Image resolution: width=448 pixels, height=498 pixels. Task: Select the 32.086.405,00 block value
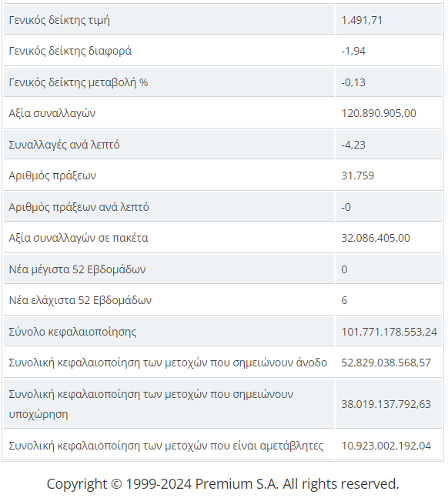point(376,238)
